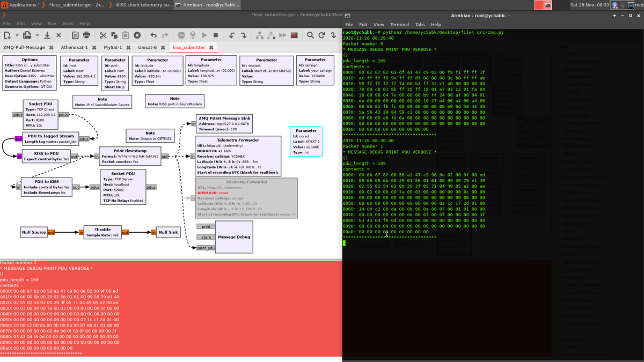Select the 'Output to GETKISS' Note block
The image size is (644, 362).
[x=150, y=136]
